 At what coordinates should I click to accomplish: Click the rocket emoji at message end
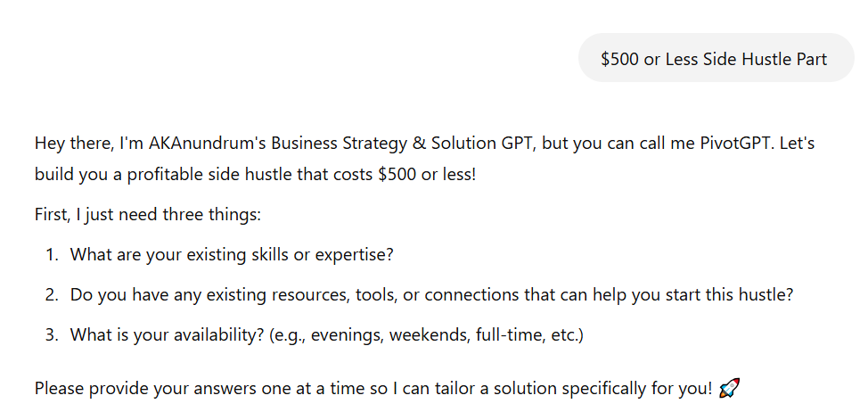(729, 389)
